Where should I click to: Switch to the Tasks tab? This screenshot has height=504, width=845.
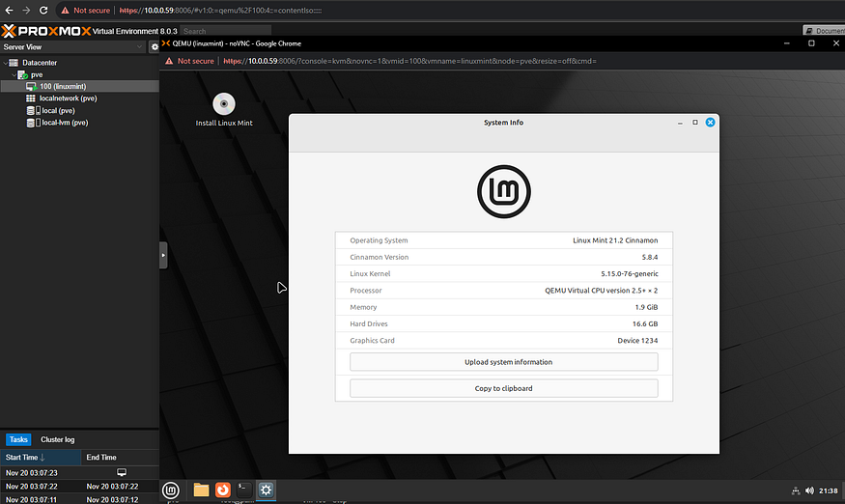coord(18,439)
